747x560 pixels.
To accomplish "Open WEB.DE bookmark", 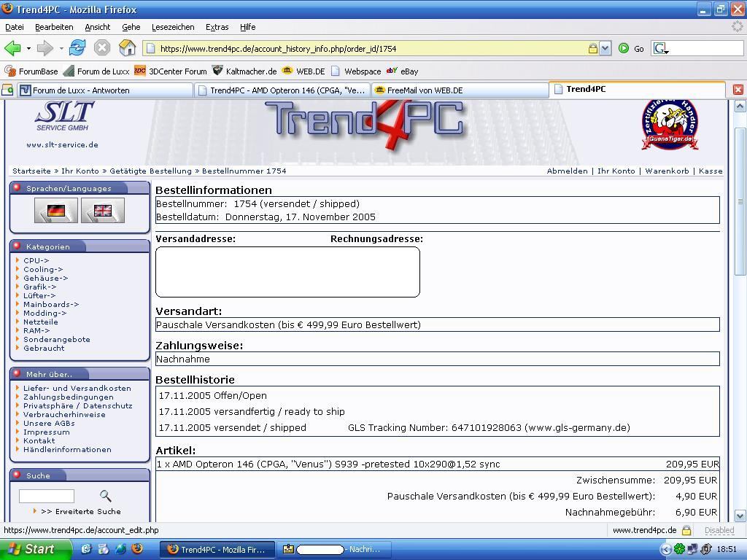I will 303,71.
